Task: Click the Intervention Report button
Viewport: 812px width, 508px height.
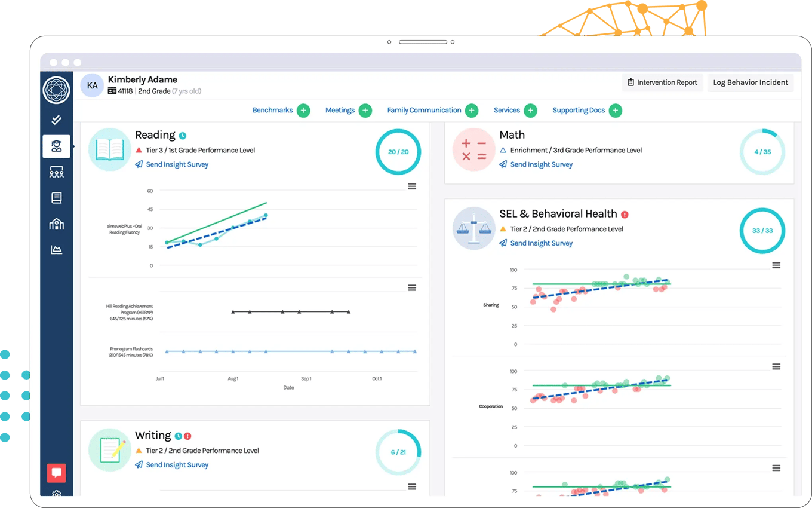Action: coord(662,82)
